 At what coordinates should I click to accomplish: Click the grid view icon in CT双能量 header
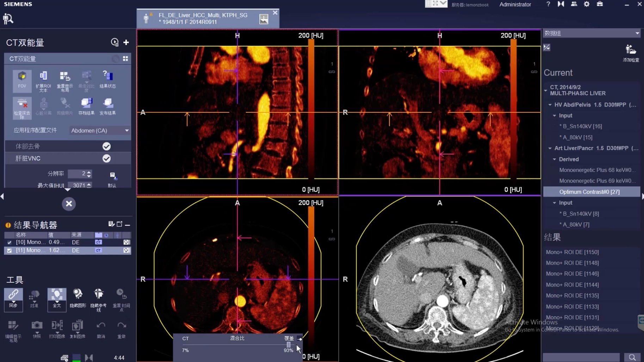coord(125,58)
